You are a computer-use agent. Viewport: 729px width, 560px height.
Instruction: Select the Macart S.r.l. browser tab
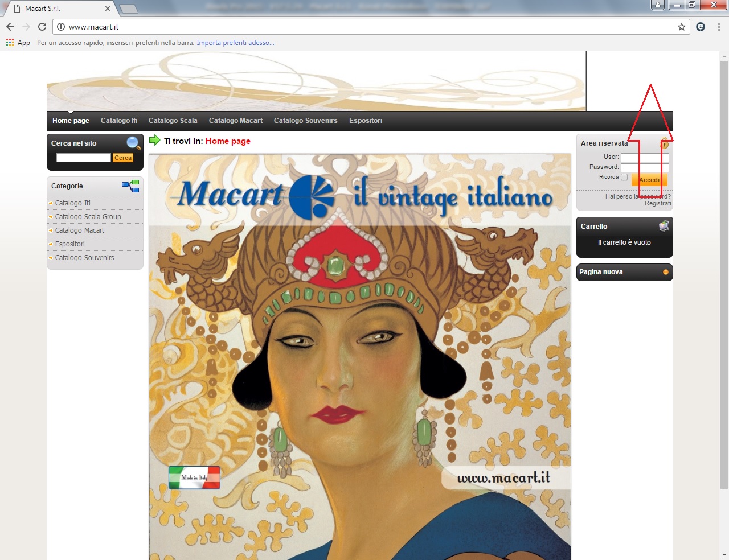[x=60, y=9]
